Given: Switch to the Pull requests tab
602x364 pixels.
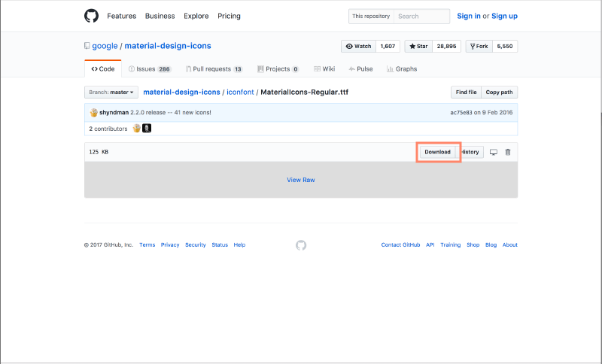Looking at the screenshot, I should (212, 69).
